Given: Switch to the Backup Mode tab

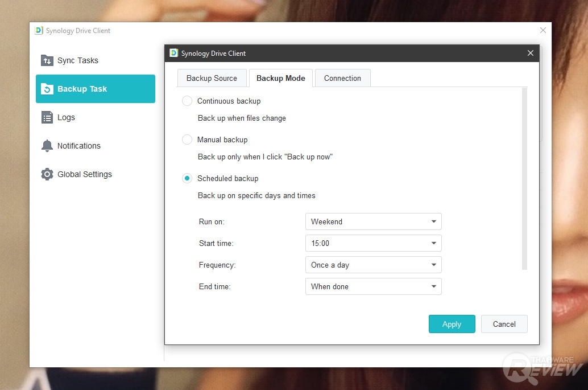Looking at the screenshot, I should click(281, 78).
